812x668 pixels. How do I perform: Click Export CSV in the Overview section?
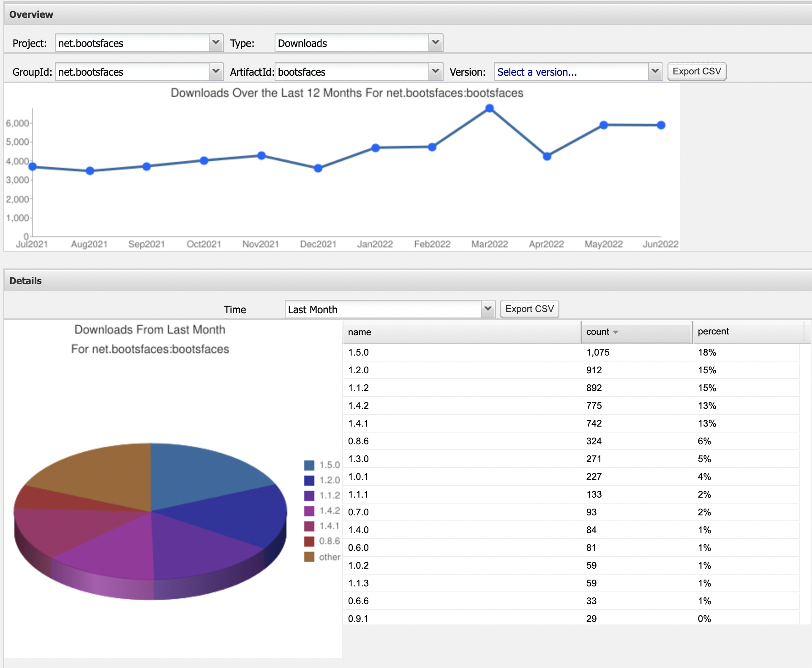[x=697, y=71]
